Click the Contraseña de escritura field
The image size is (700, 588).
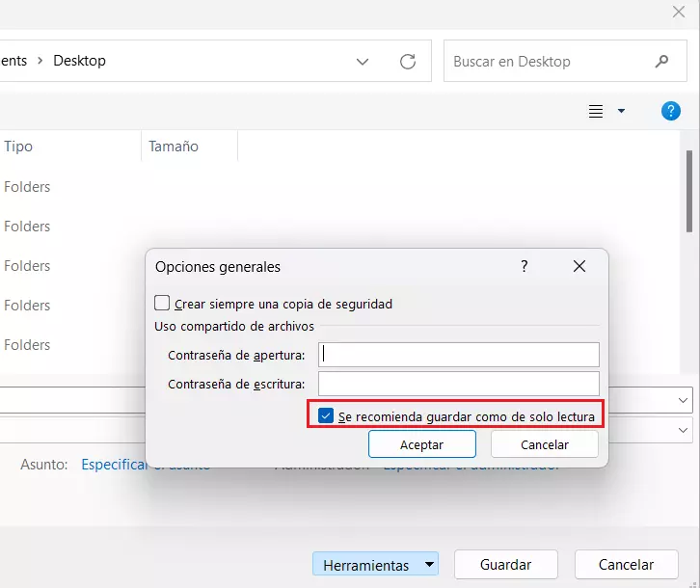point(458,384)
